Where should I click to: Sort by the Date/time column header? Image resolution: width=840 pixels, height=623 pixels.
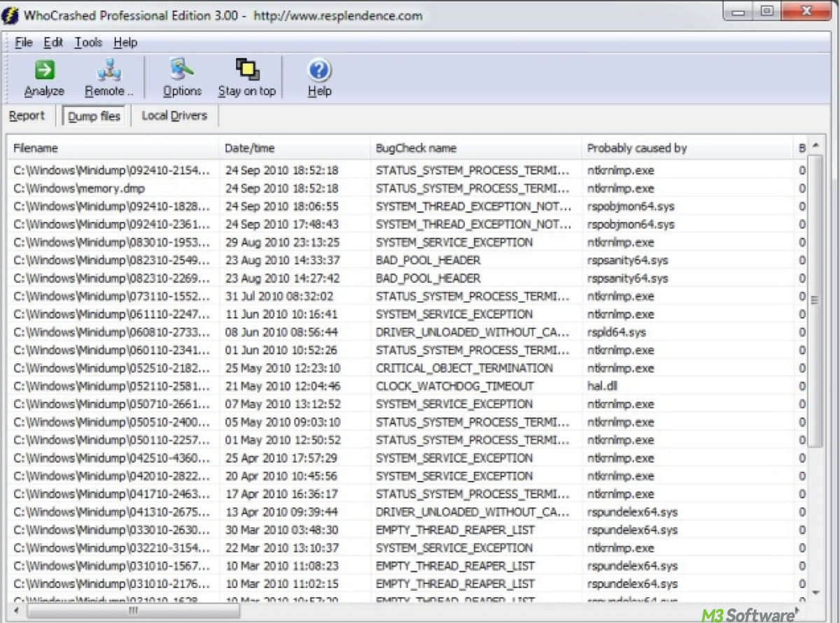coord(295,148)
